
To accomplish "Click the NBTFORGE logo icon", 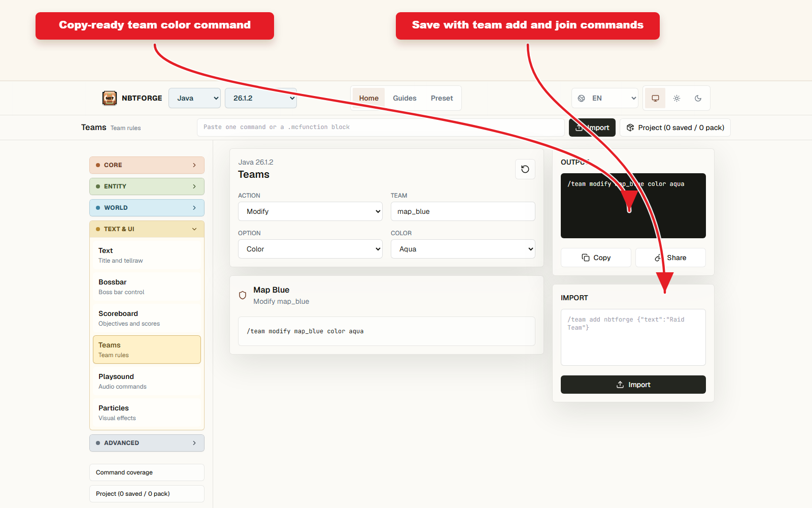I will (x=110, y=98).
